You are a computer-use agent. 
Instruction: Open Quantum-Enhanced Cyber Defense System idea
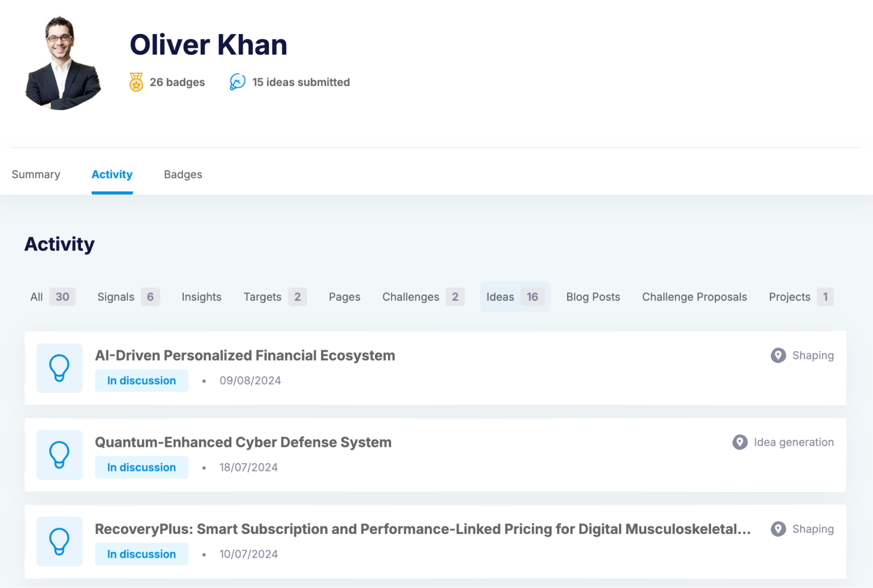(x=243, y=442)
